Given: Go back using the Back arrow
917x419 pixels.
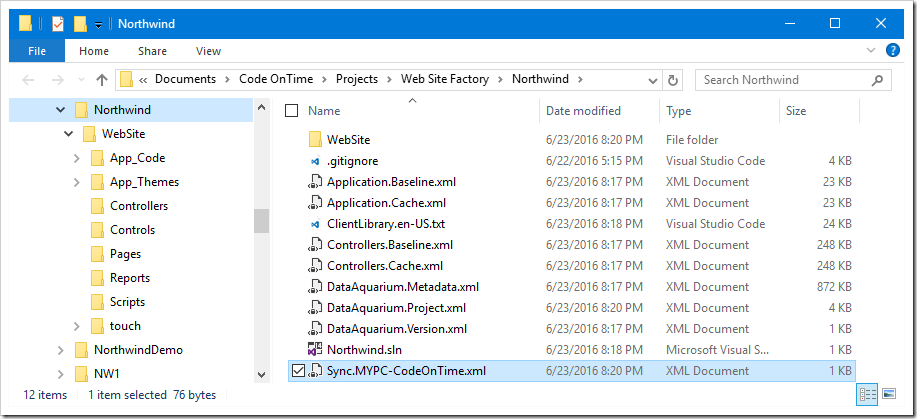Looking at the screenshot, I should pyautogui.click(x=28, y=80).
